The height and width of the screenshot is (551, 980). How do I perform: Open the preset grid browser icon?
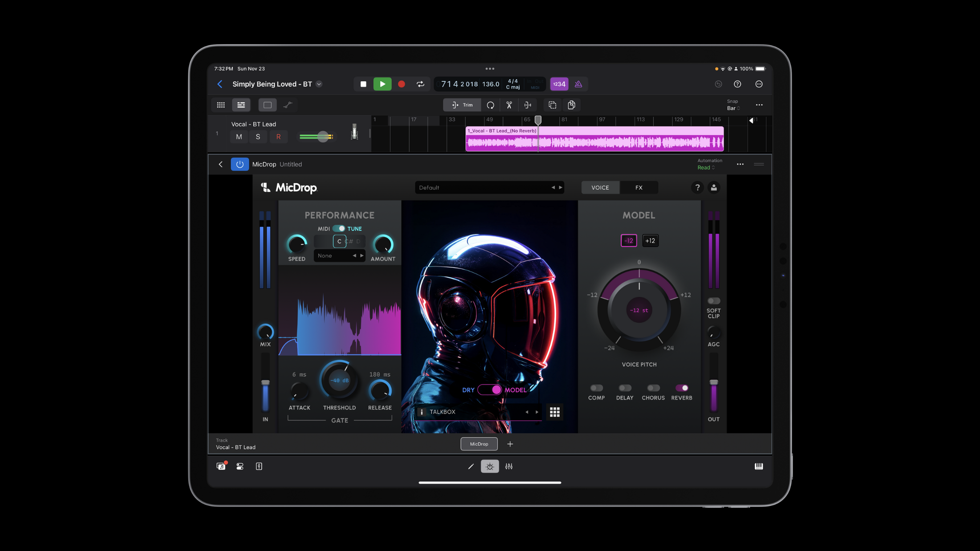tap(554, 412)
